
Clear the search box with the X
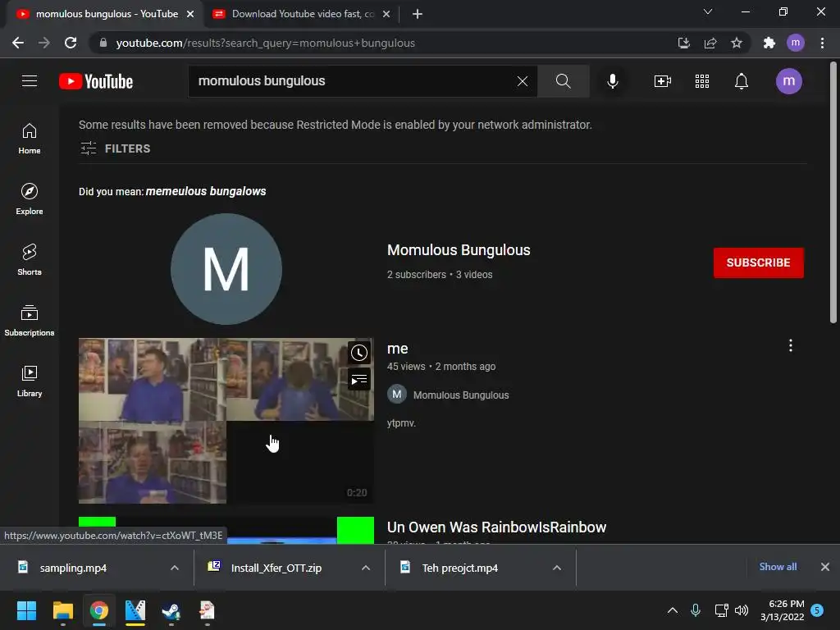point(523,81)
